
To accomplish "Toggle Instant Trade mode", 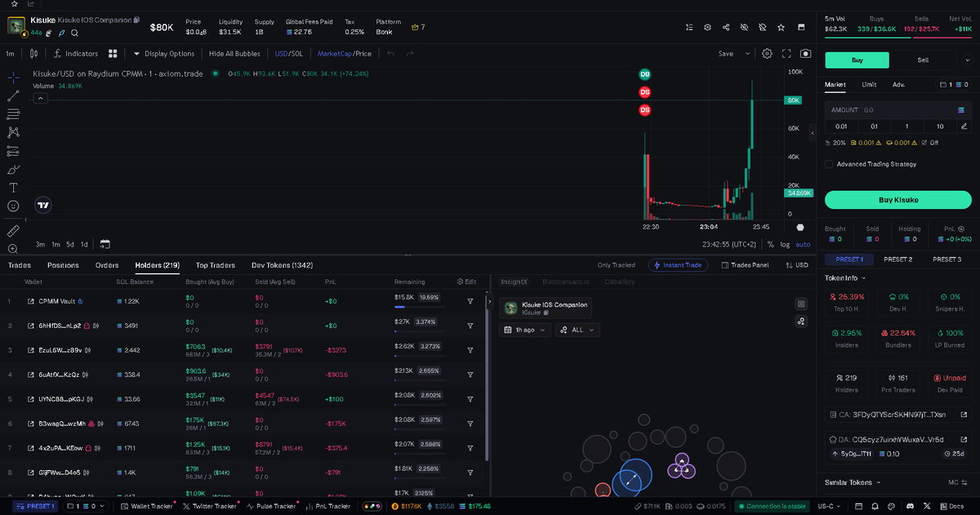I will click(x=679, y=265).
